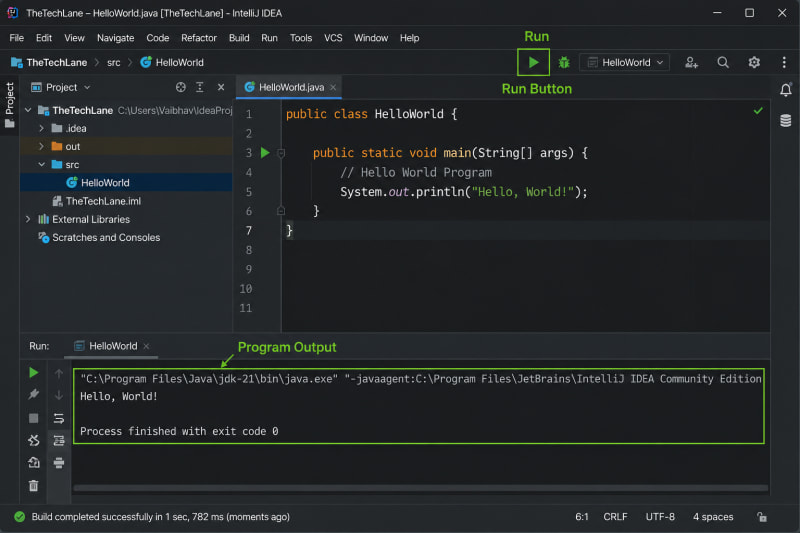Click TheTechLane breadcrumb in navigation bar
Screen dimensions: 800x533
coord(49,62)
